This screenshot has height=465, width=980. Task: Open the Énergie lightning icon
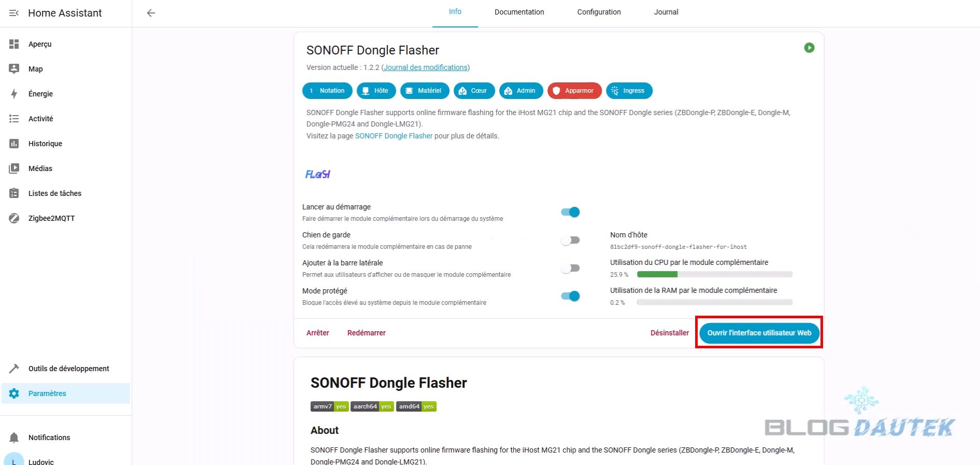pyautogui.click(x=14, y=94)
